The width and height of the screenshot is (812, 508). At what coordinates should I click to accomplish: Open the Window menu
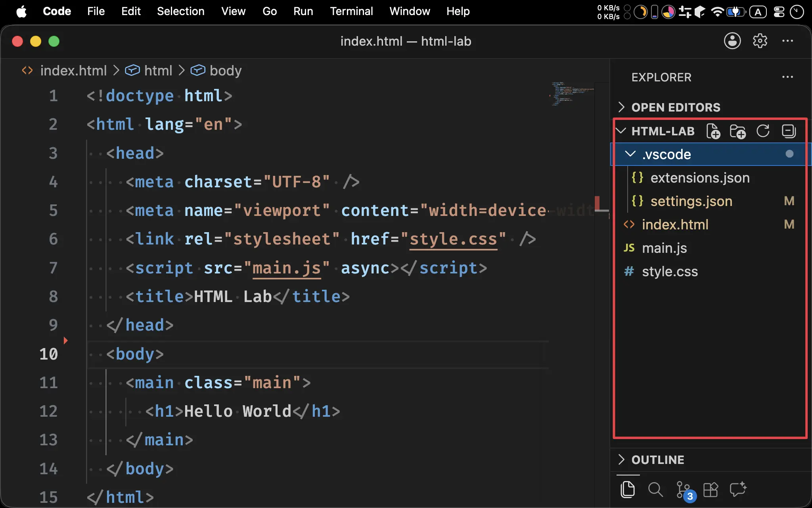tap(410, 12)
